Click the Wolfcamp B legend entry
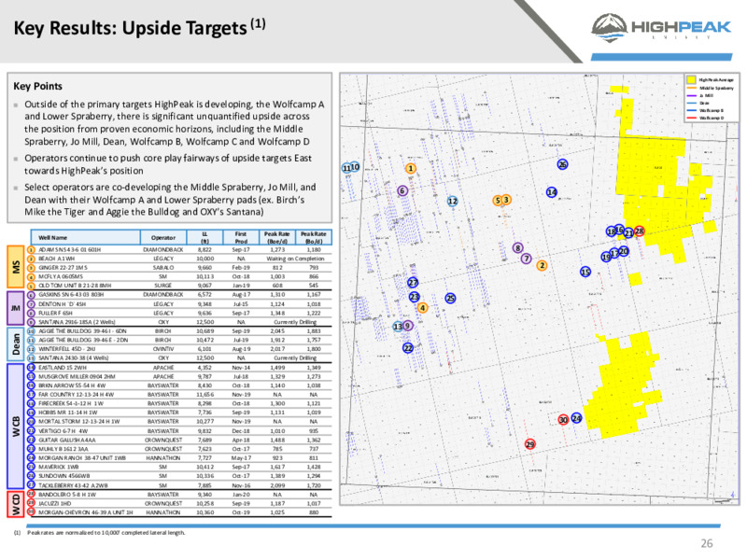This screenshot has height=560, width=747. 706,110
